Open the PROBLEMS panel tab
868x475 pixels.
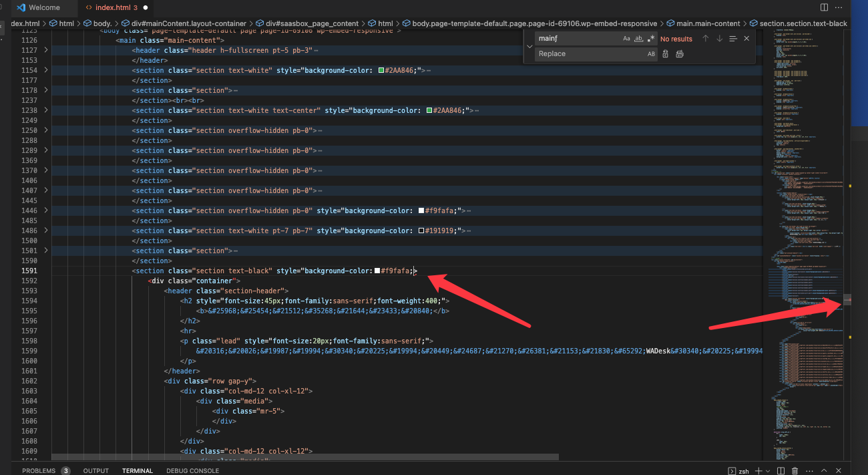coord(45,470)
